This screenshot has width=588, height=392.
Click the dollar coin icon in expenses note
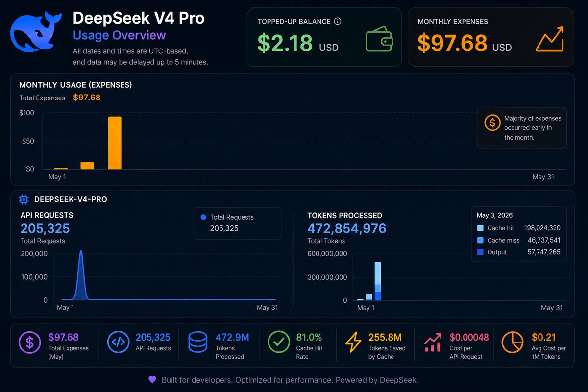pyautogui.click(x=492, y=122)
